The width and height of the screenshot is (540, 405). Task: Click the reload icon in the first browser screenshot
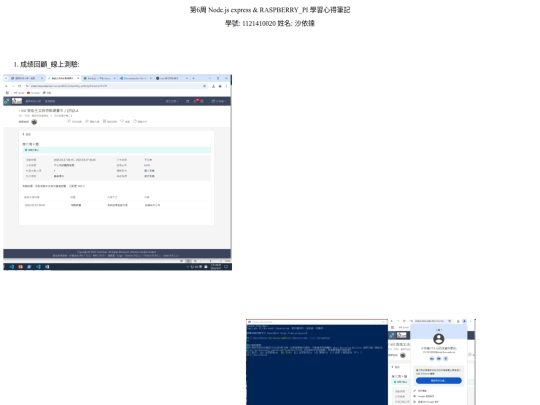point(20,86)
